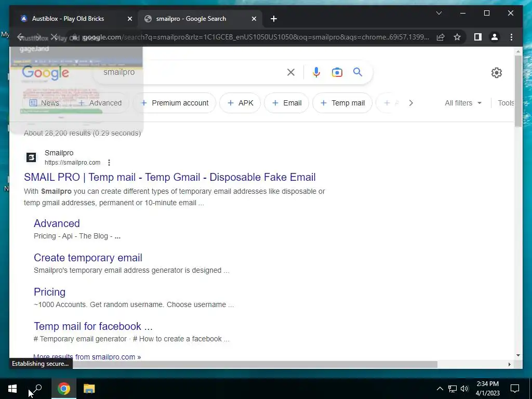The image size is (532, 399).
Task: Open the notification center icon
Action: (515, 389)
